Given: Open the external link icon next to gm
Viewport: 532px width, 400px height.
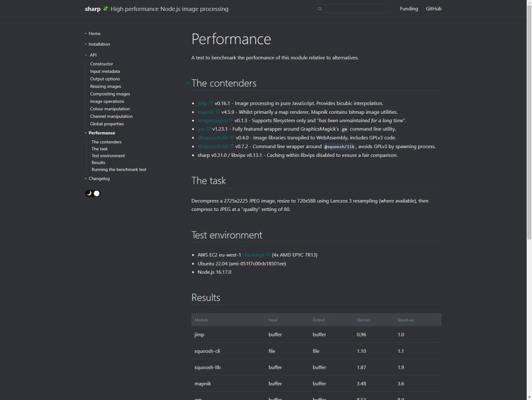Looking at the screenshot, I should (208, 129).
